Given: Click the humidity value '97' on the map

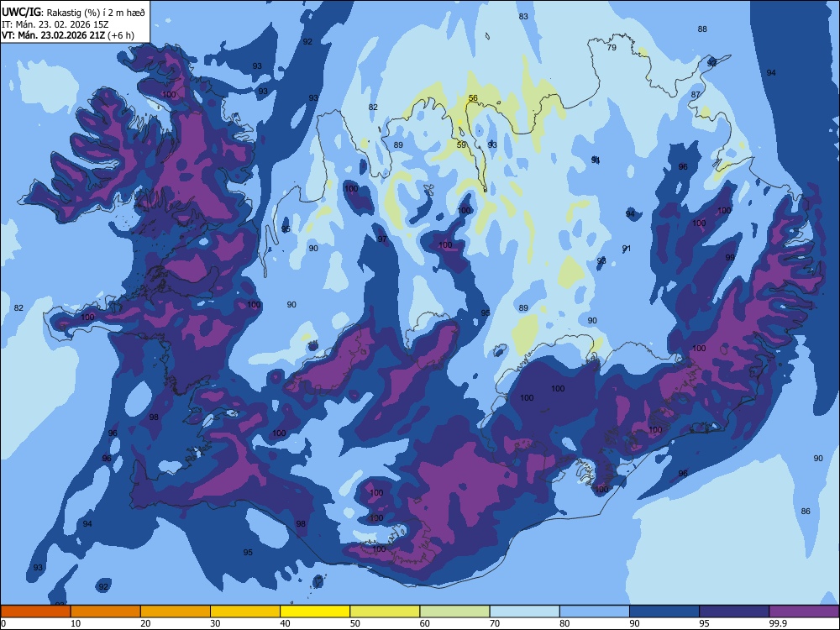Looking at the screenshot, I should tap(382, 239).
